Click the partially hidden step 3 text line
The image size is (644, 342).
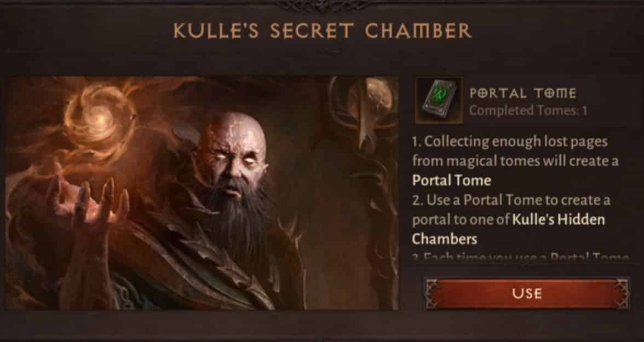click(x=520, y=257)
